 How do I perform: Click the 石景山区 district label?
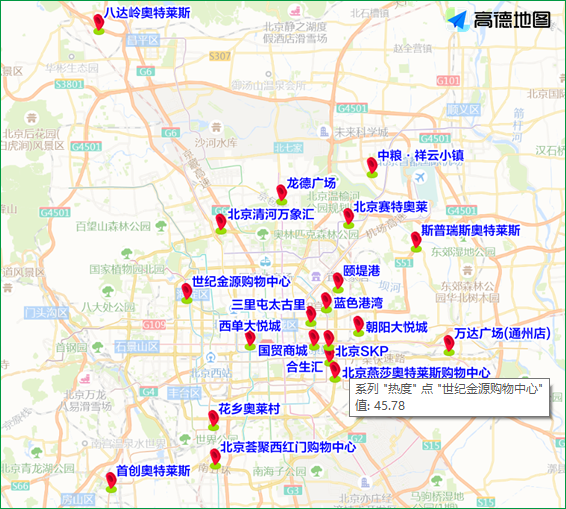[137, 347]
